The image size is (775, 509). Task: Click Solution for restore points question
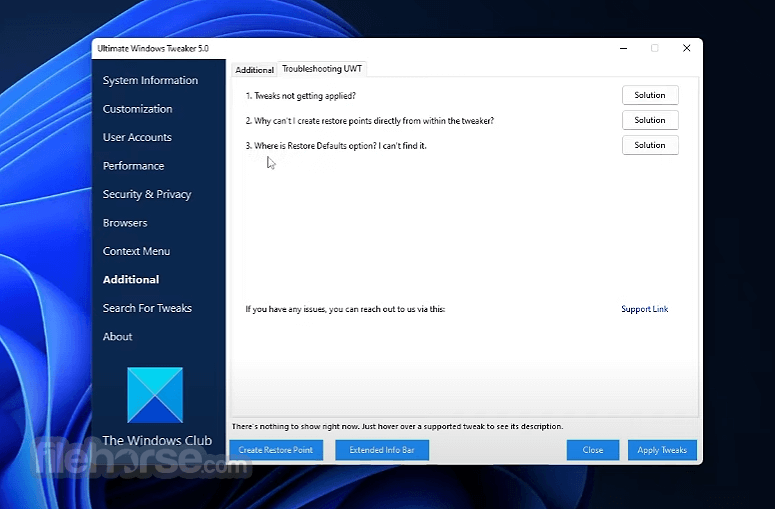[x=650, y=120]
